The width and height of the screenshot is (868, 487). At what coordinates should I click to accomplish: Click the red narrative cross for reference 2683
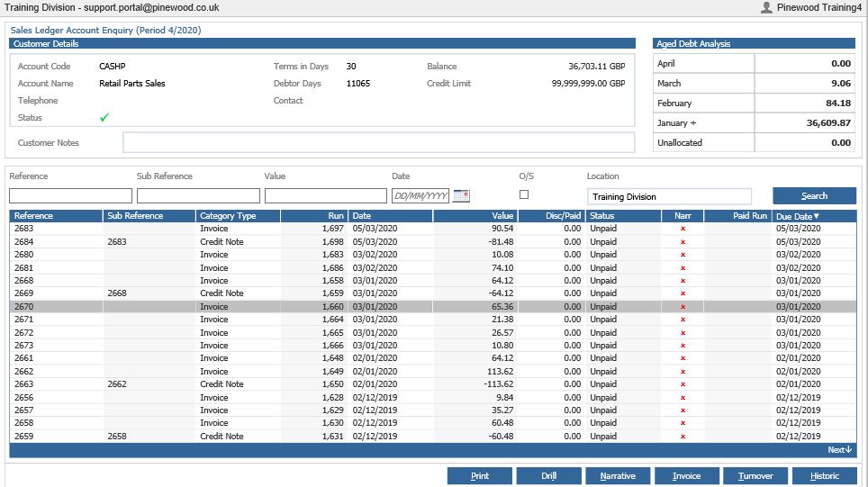[x=683, y=229]
